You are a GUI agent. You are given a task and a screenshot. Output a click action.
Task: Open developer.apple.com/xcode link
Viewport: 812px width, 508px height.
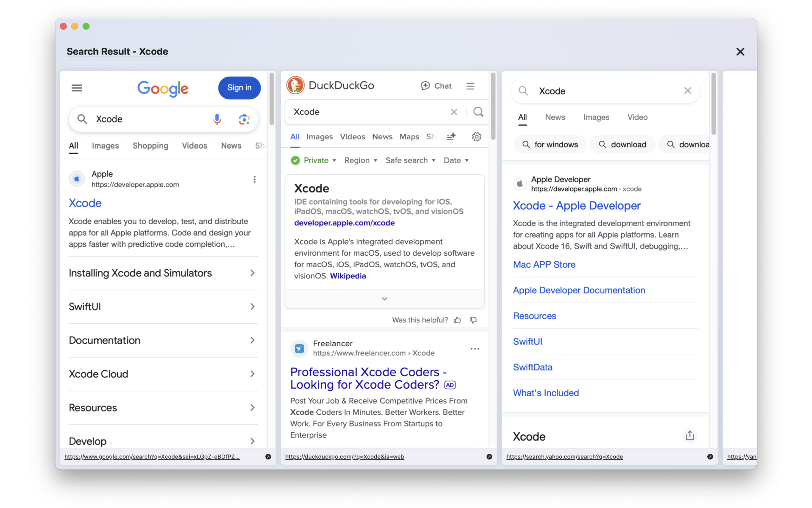pos(344,223)
